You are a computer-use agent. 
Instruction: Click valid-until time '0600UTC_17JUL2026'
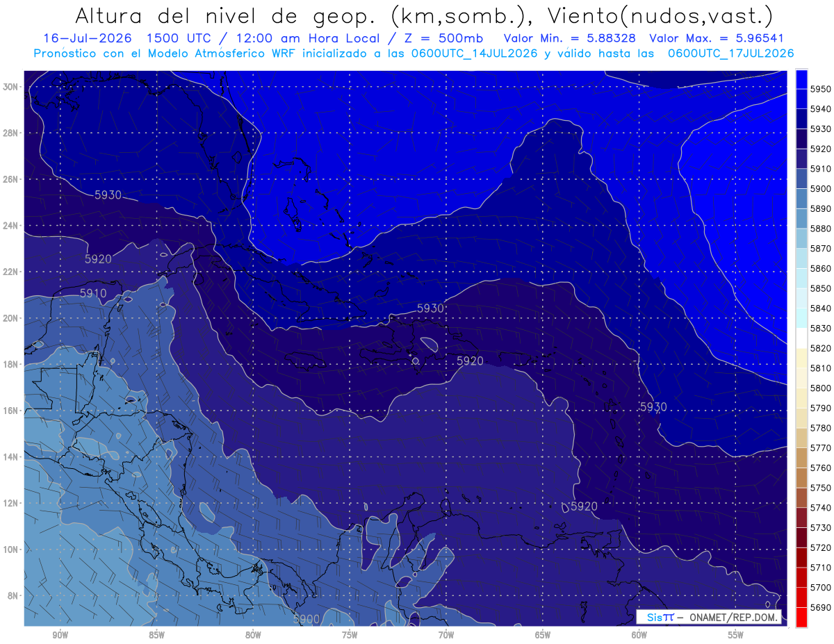point(730,53)
